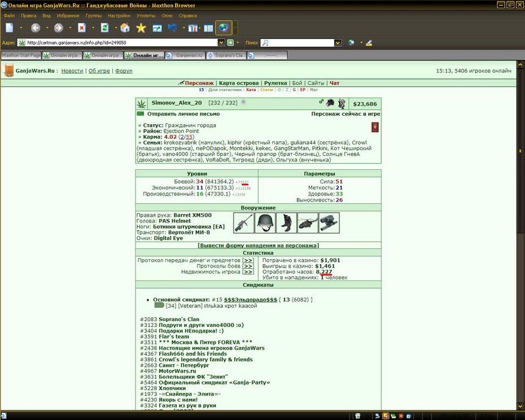
Task: Click the sidebar list panel toolbar icon
Action: (x=208, y=28)
